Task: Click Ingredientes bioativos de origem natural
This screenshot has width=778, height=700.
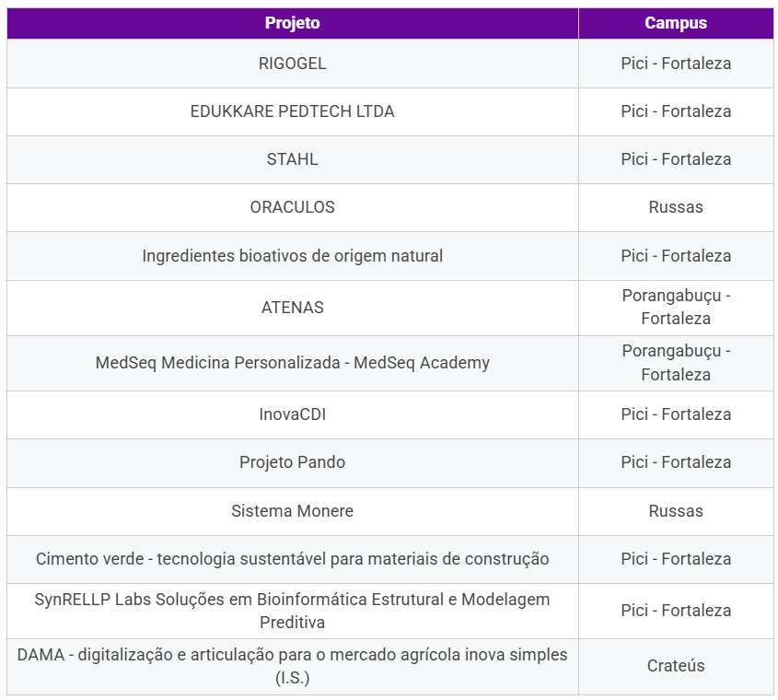Action: click(x=292, y=255)
